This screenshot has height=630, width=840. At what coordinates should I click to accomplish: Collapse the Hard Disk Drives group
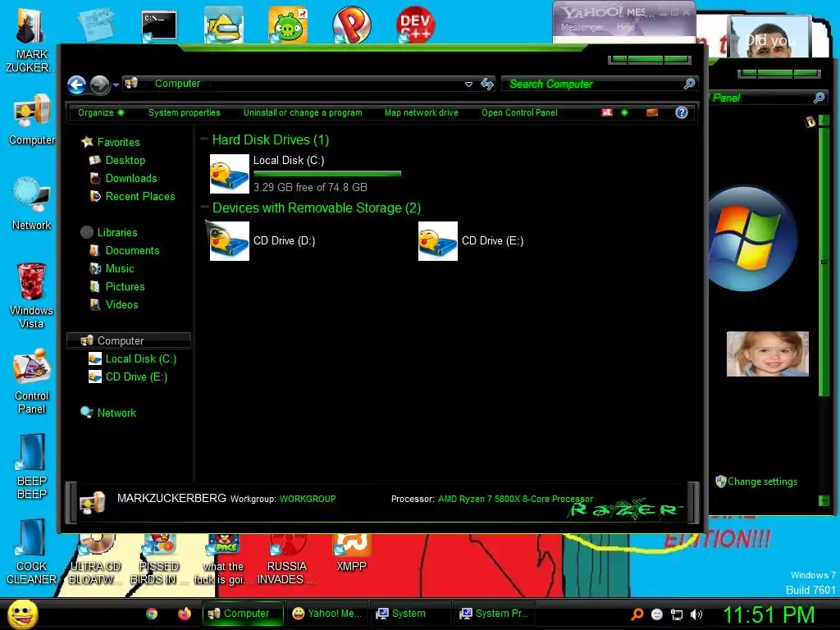point(204,139)
